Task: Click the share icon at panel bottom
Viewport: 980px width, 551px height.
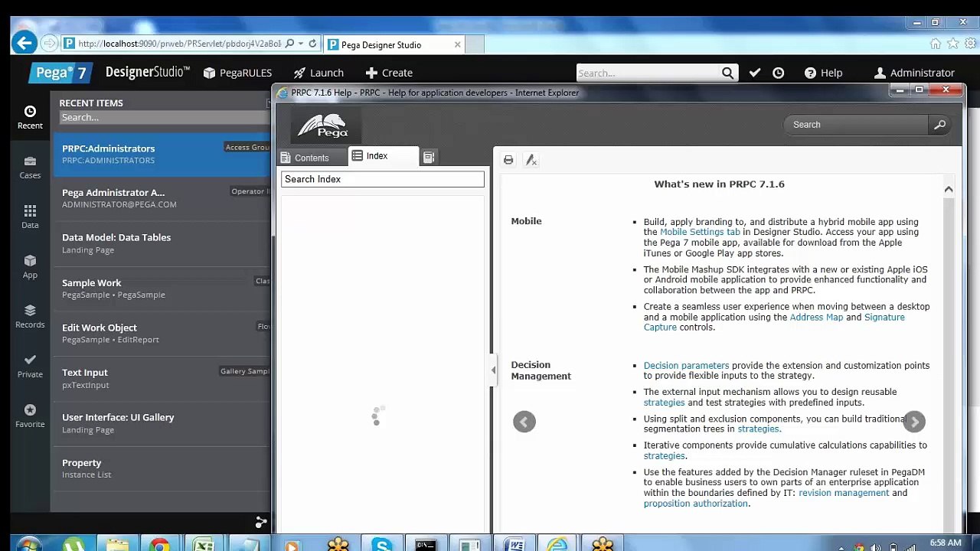Action: [261, 522]
